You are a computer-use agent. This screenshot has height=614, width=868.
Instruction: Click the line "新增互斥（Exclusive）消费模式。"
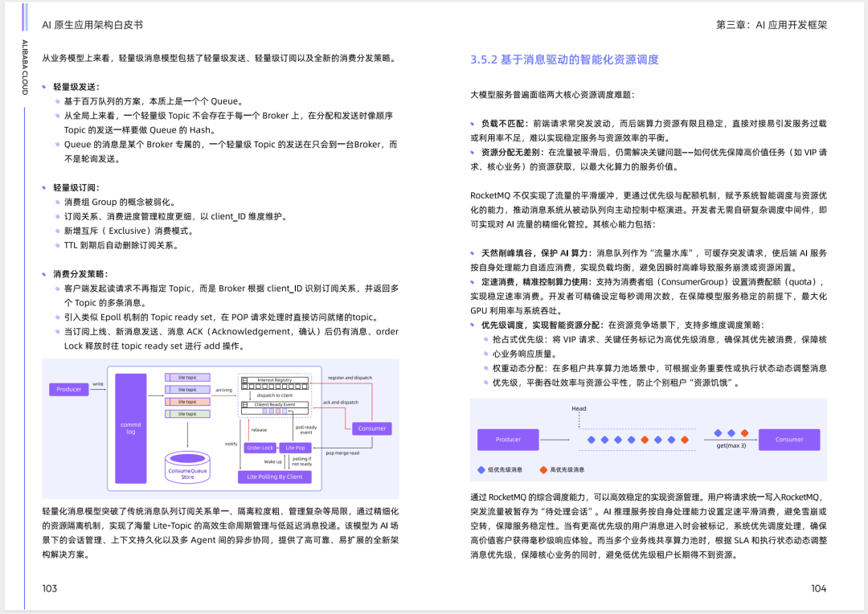(129, 231)
